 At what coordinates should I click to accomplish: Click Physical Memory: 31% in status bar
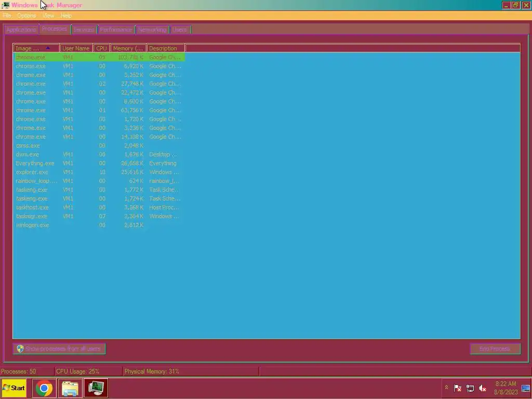click(152, 371)
